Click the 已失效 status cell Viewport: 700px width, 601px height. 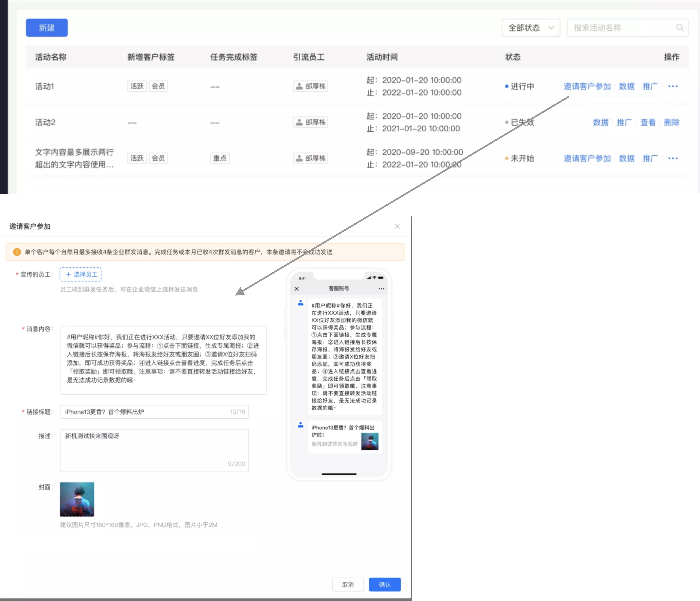pos(519,122)
